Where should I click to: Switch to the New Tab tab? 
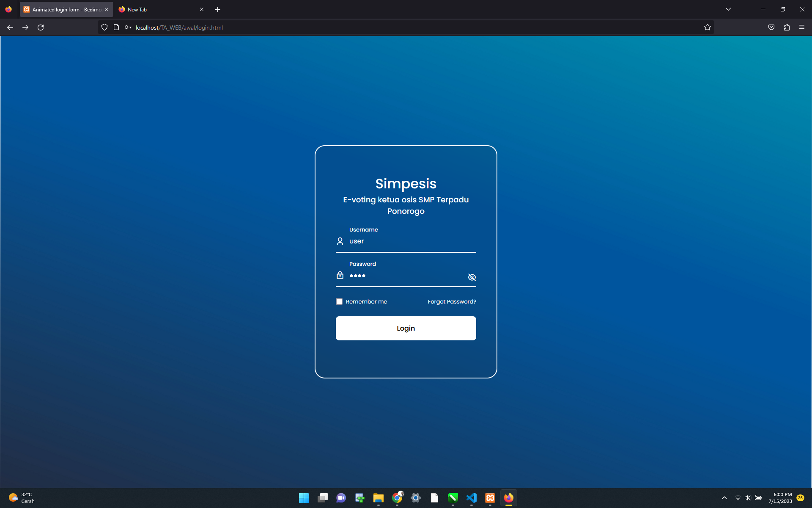(x=156, y=9)
